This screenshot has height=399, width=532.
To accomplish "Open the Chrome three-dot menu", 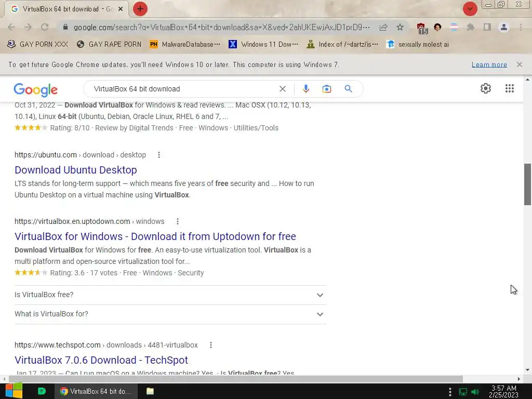I will tap(521, 27).
